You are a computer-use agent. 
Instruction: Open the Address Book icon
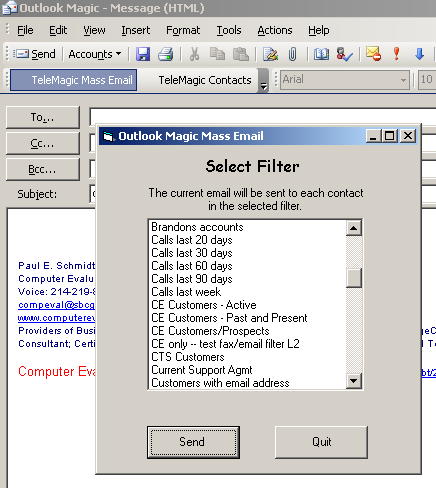coord(321,54)
